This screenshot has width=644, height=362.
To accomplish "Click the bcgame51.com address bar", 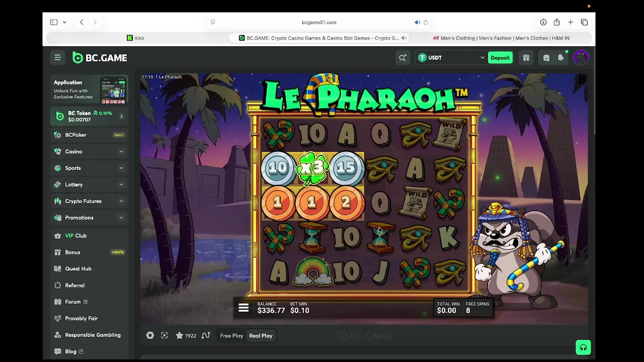I will click(x=319, y=22).
